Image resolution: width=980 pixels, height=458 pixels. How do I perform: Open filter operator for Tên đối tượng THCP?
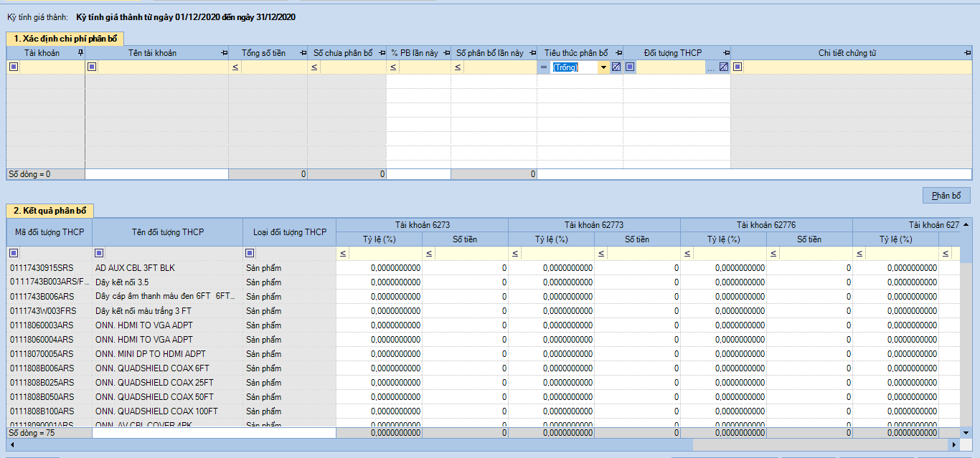[x=99, y=253]
